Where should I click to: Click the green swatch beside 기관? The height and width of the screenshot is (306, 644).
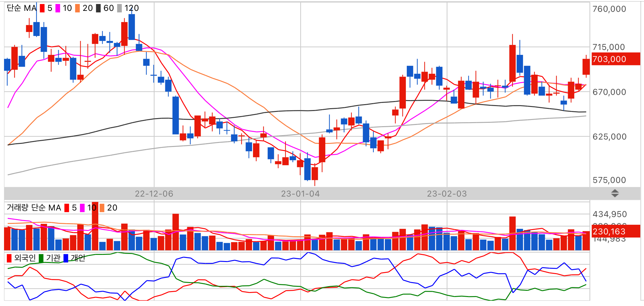pos(41,258)
